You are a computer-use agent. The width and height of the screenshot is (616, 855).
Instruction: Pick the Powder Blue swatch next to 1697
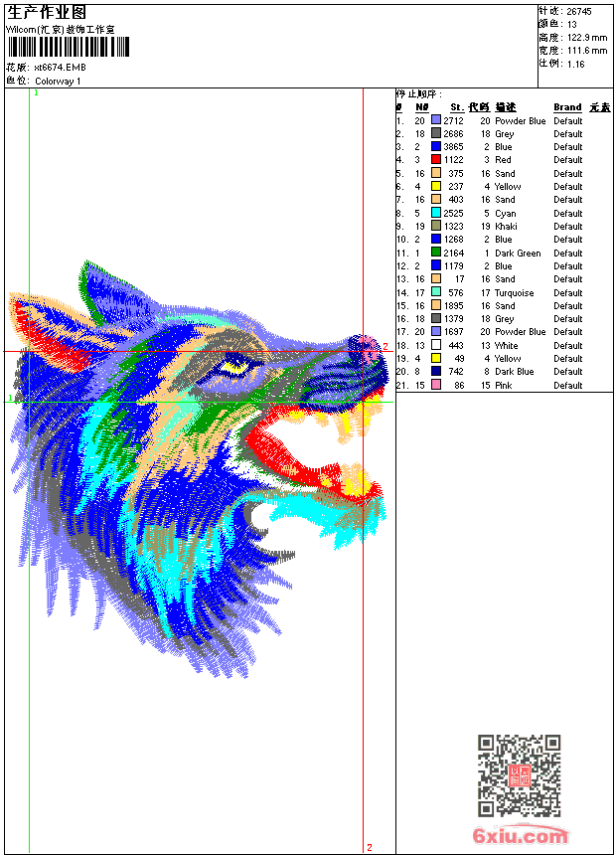point(436,331)
